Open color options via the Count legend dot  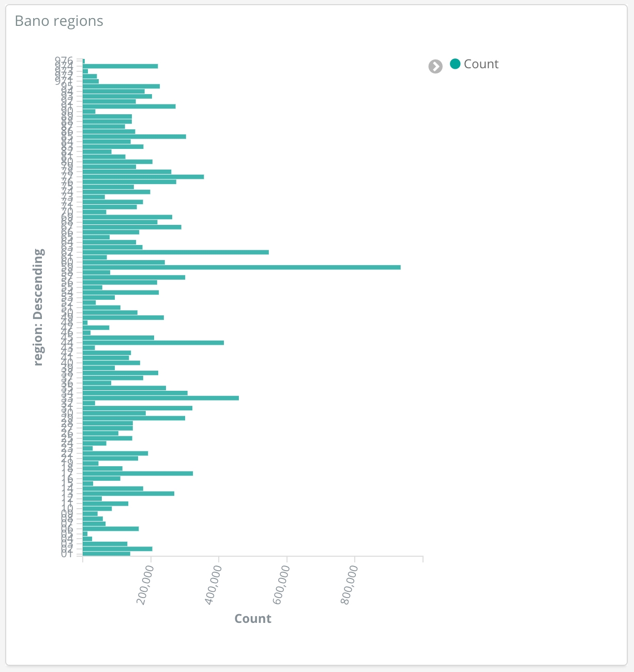tap(455, 64)
